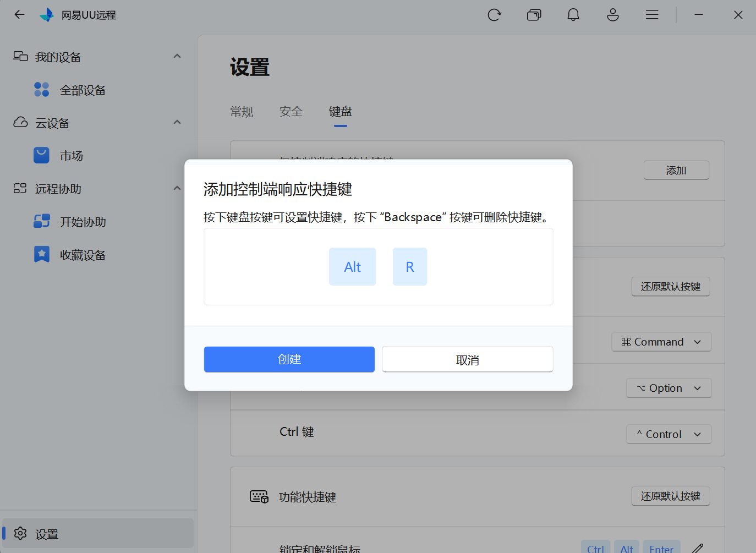Open the user account icon
Viewport: 756px width, 553px height.
pyautogui.click(x=613, y=15)
